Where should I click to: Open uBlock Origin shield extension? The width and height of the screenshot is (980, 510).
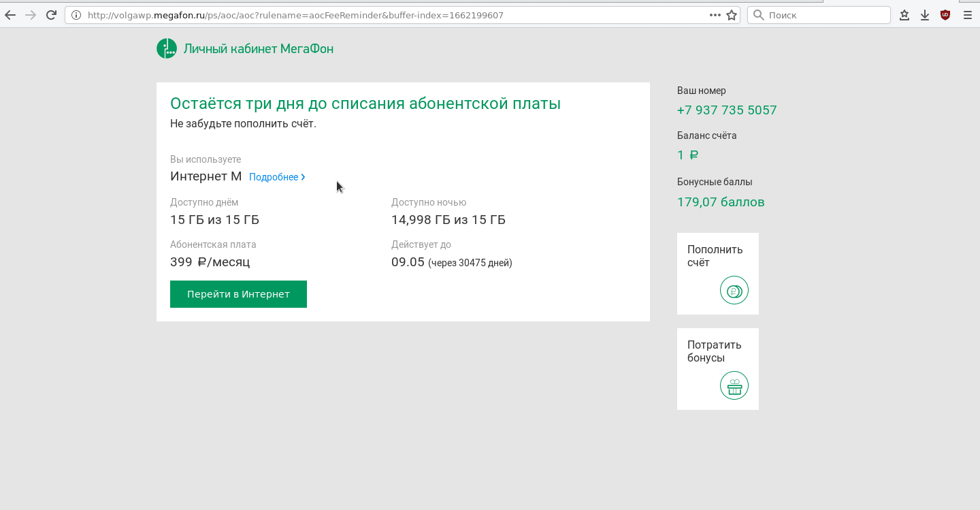tap(945, 15)
